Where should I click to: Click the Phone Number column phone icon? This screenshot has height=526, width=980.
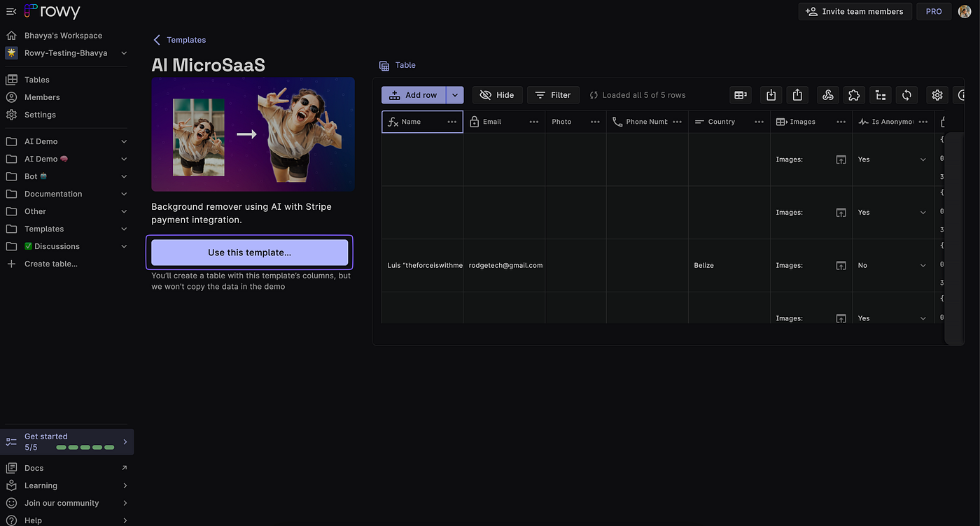coord(617,122)
